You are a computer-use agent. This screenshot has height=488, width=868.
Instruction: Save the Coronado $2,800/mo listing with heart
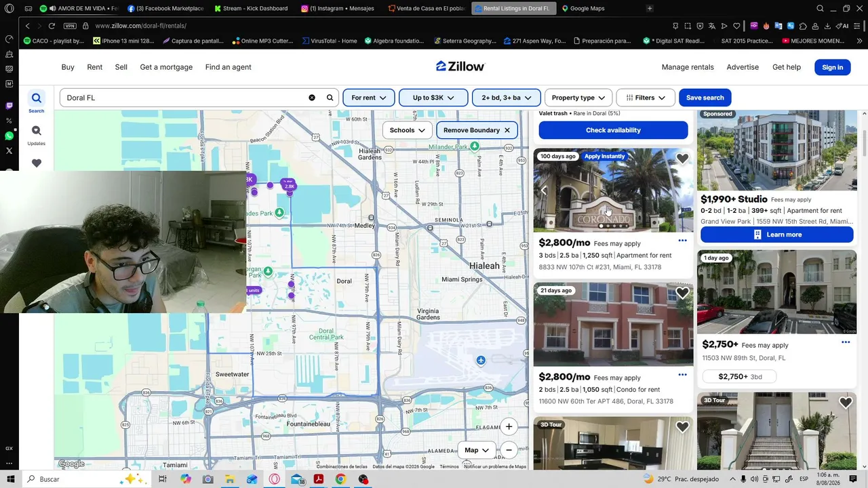tap(682, 159)
